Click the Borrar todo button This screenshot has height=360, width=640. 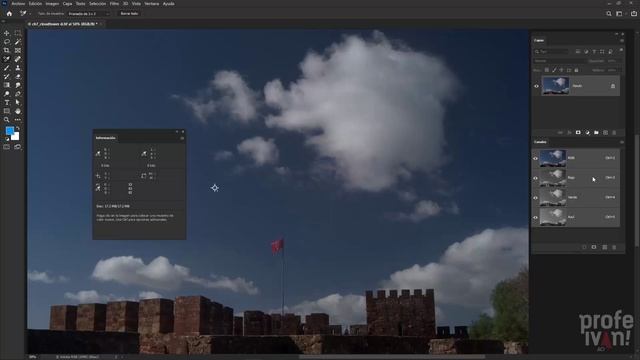pos(129,13)
